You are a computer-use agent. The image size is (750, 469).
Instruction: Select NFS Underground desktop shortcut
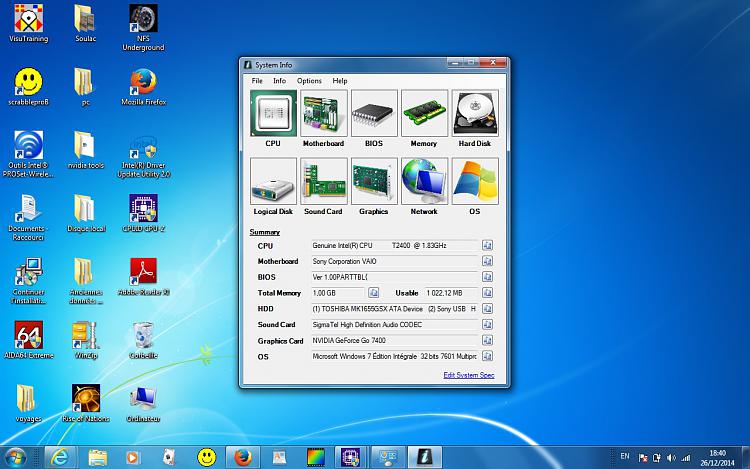[143, 28]
